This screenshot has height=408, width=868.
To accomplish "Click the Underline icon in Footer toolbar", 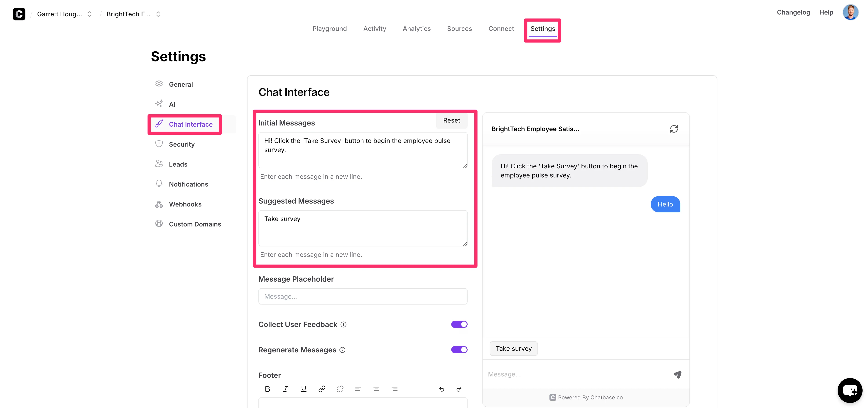I will [304, 389].
